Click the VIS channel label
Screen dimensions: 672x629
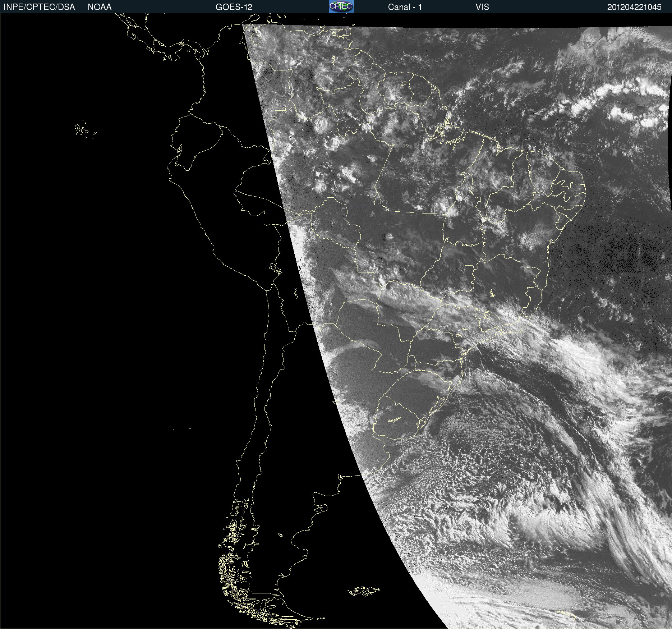click(x=482, y=7)
